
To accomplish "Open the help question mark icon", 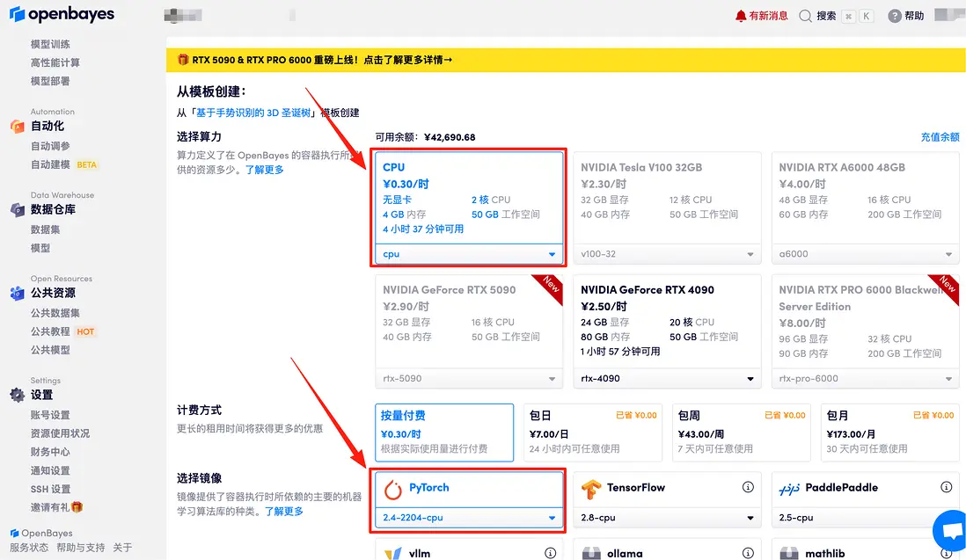I will pos(895,16).
